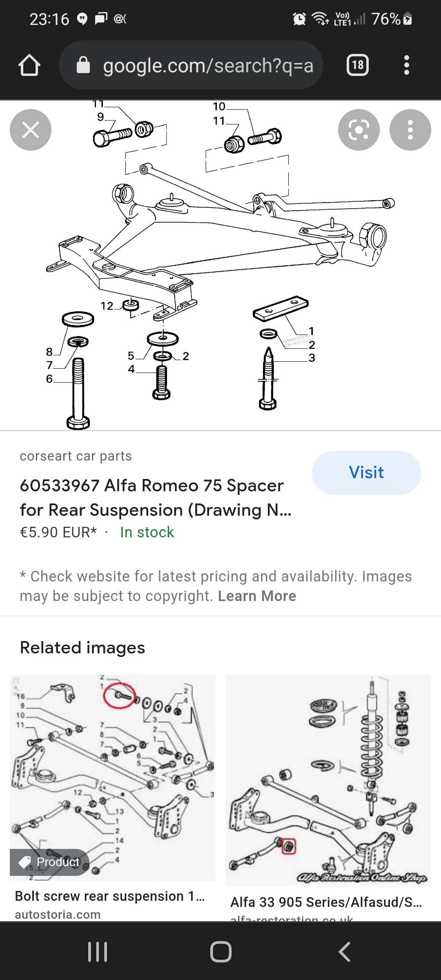Tap the Android back navigation arrow
441x980 pixels.
[x=344, y=952]
